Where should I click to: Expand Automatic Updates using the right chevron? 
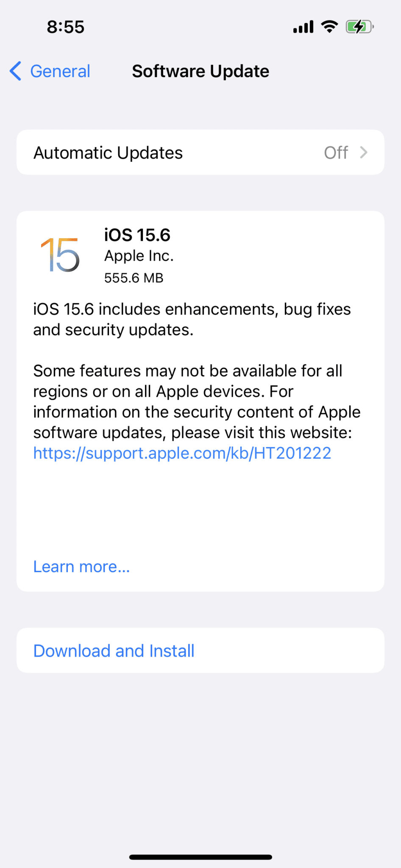pyautogui.click(x=363, y=153)
